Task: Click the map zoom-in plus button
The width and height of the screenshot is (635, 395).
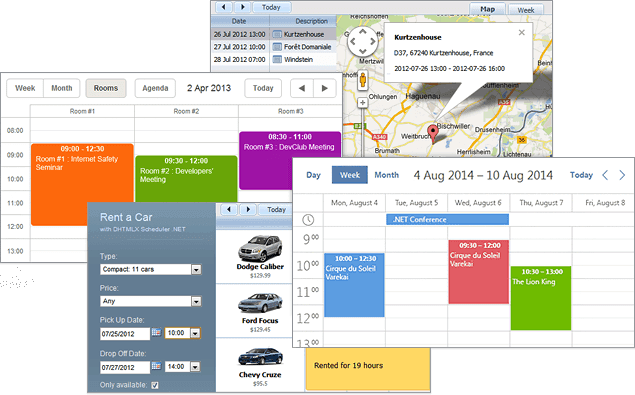Action: (362, 103)
